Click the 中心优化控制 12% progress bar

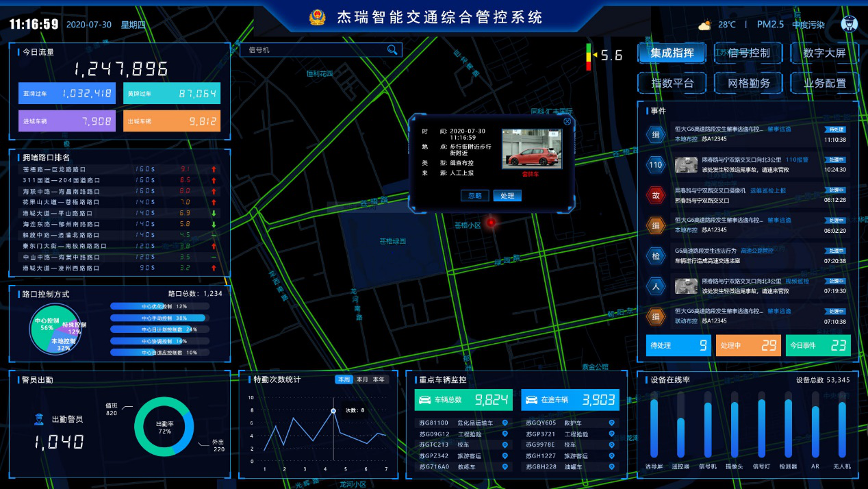tap(161, 306)
